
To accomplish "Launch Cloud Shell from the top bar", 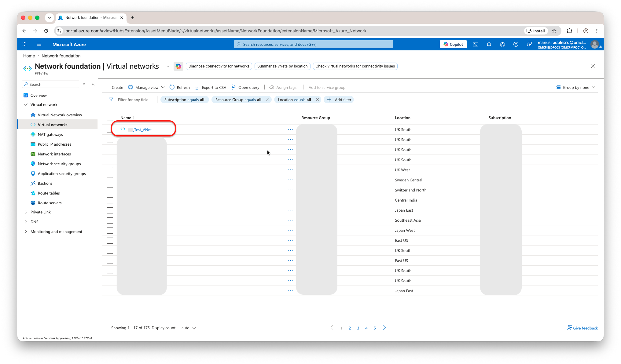I will click(476, 44).
